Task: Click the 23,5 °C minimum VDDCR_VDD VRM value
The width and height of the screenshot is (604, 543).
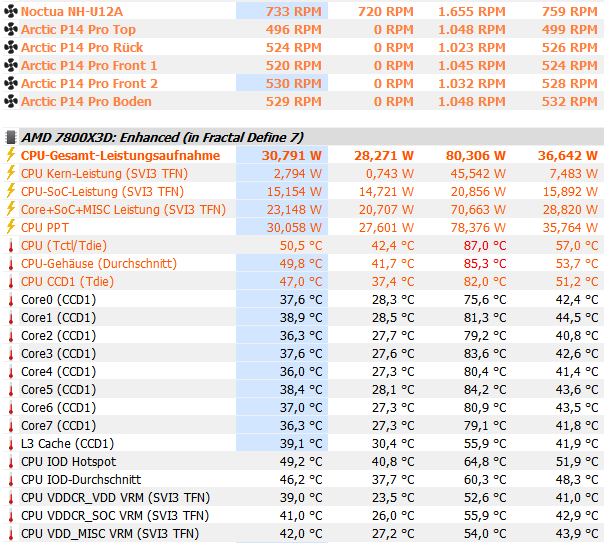Action: (393, 498)
